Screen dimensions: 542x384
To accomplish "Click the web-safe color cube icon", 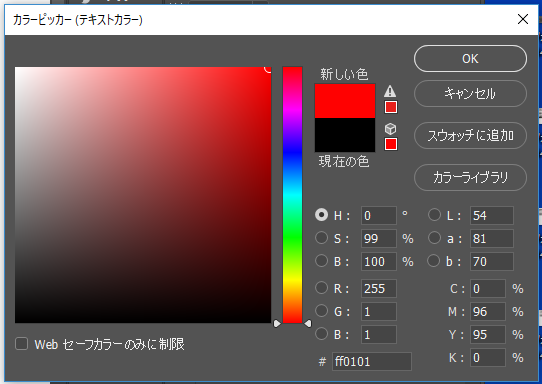I will tap(390, 129).
